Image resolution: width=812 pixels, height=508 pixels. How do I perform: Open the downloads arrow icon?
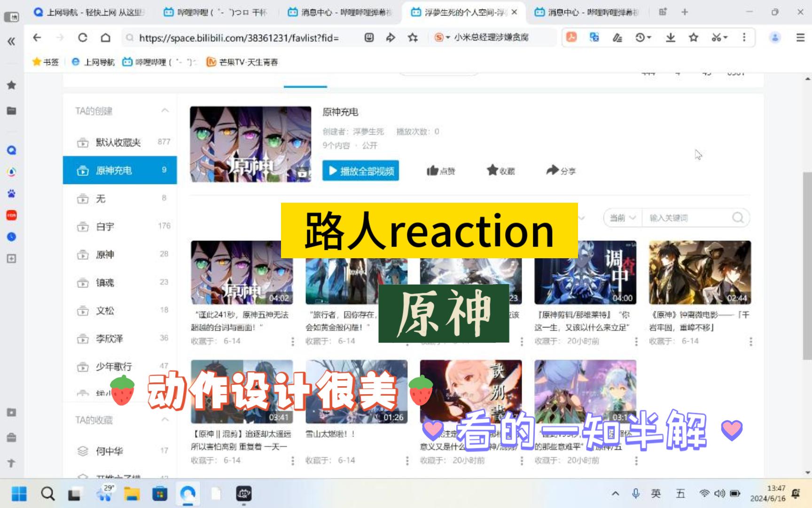coord(671,37)
